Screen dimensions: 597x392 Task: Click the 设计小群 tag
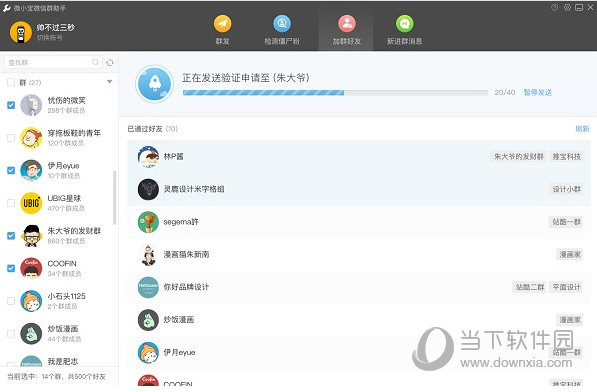567,189
